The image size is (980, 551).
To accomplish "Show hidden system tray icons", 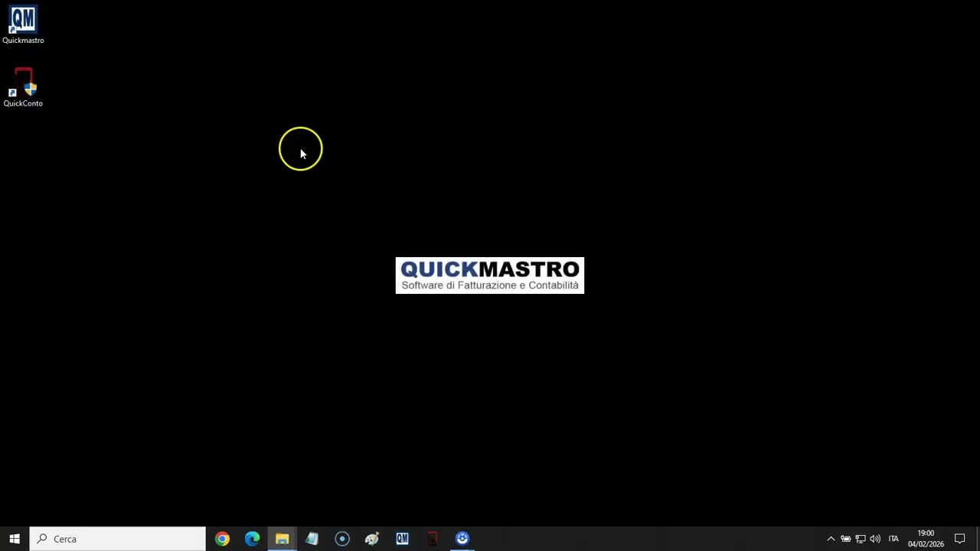I will click(x=831, y=539).
